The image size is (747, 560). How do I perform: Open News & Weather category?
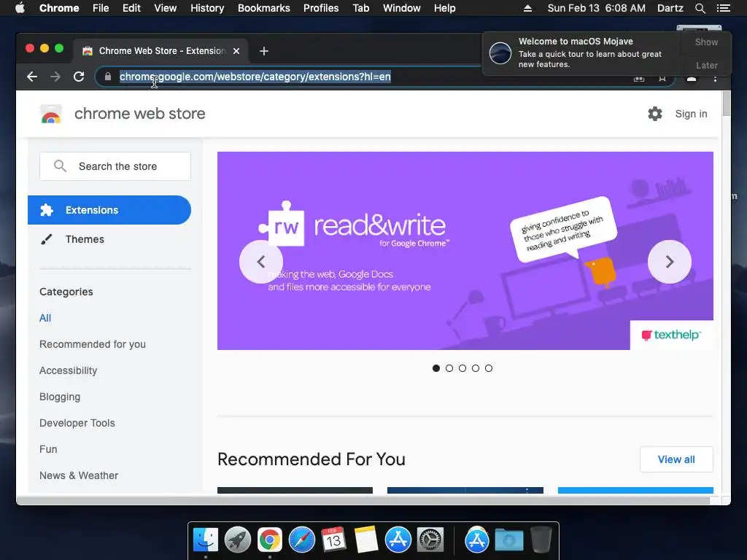pyautogui.click(x=79, y=475)
